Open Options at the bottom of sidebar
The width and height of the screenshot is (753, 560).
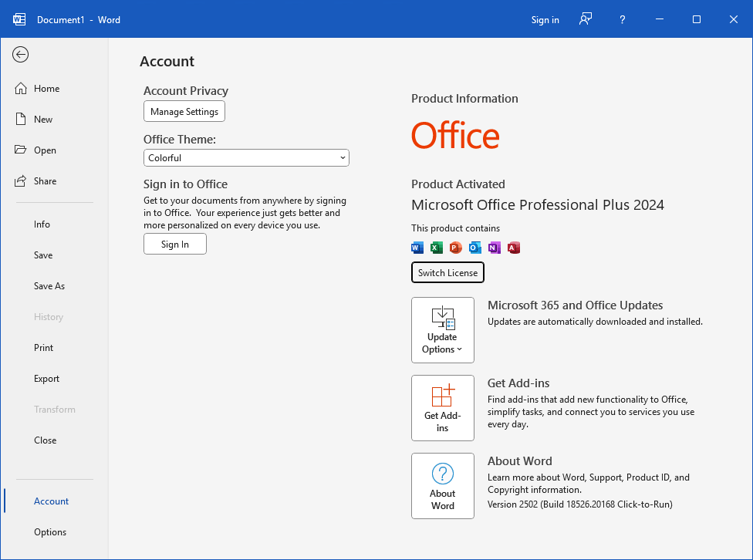pos(50,532)
